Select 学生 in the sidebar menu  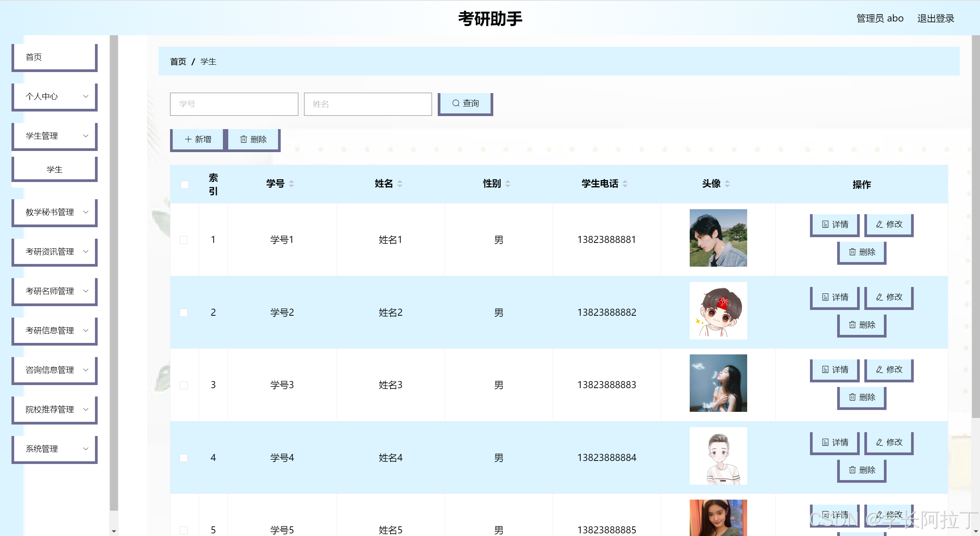click(54, 169)
